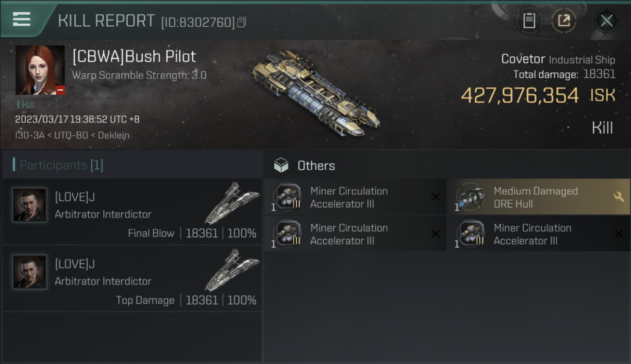
Task: Click the Others section header
Action: 316,165
